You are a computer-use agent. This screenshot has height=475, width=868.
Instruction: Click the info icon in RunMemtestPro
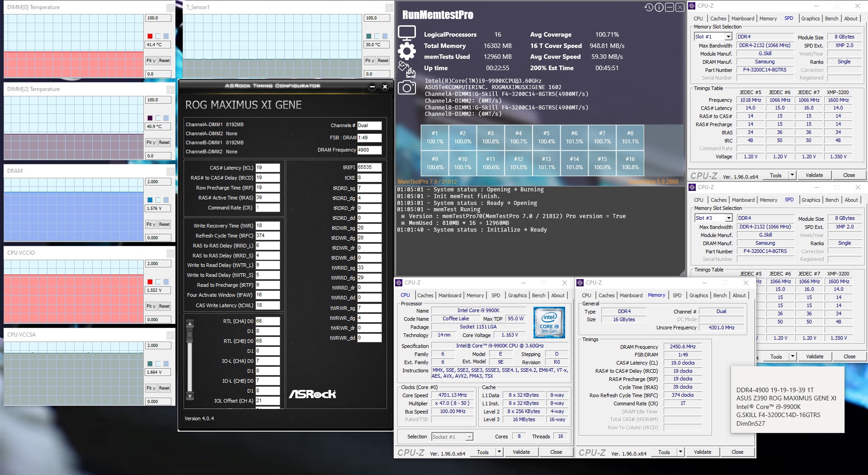[x=659, y=7]
